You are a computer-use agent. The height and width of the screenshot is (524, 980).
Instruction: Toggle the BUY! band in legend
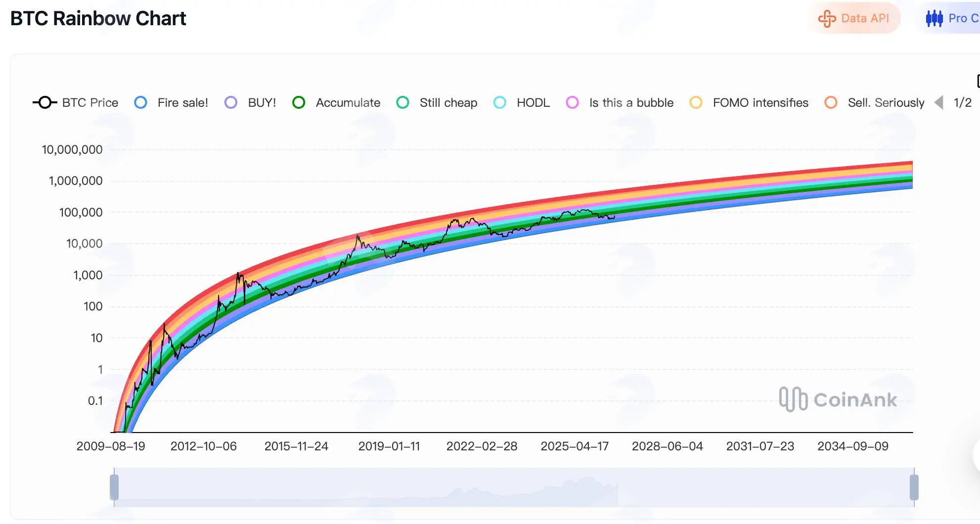(x=250, y=103)
